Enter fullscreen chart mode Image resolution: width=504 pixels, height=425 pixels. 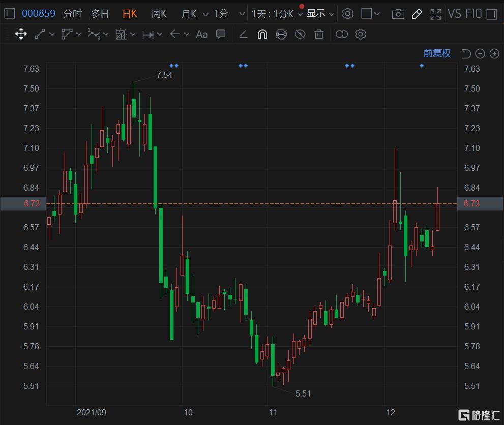click(x=435, y=14)
